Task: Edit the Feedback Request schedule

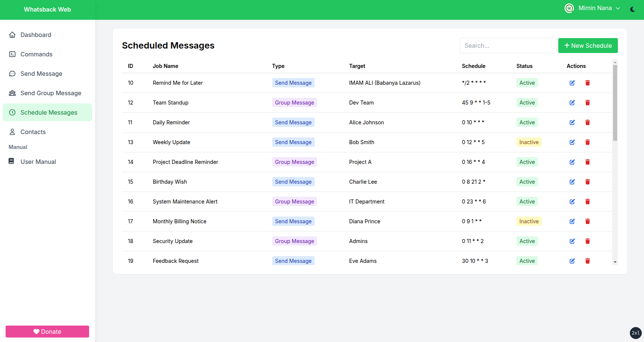Action: (x=572, y=261)
